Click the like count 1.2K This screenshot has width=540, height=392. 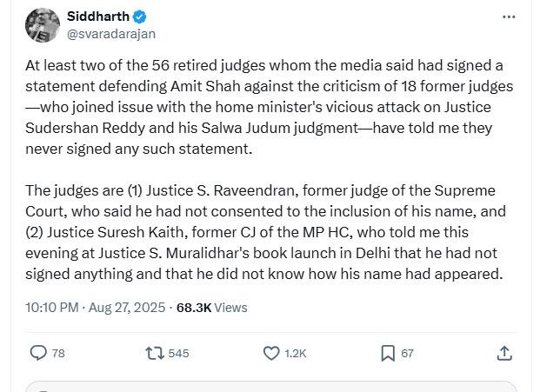coord(296,354)
